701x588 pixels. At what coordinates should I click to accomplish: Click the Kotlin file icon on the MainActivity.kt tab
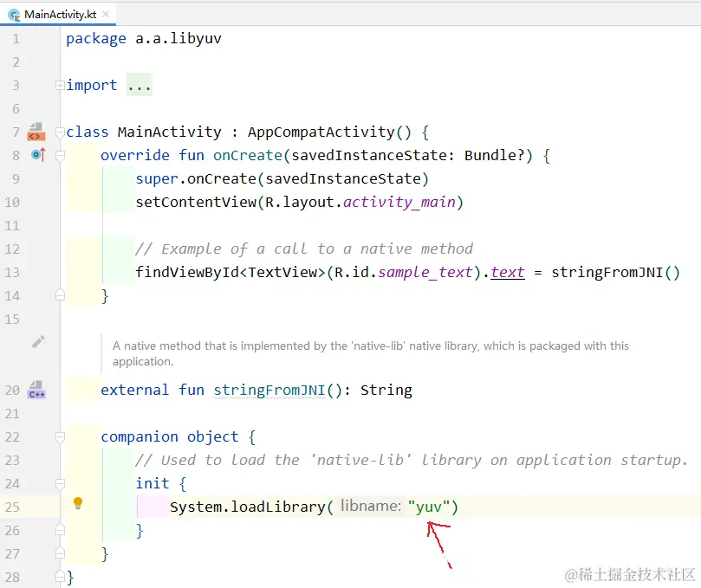tap(15, 15)
